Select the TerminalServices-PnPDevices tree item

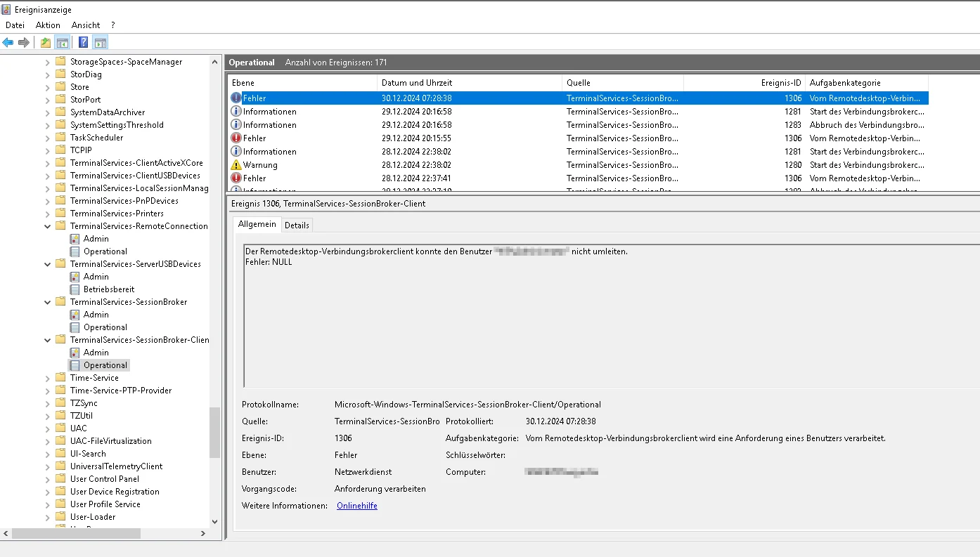pyautogui.click(x=124, y=201)
